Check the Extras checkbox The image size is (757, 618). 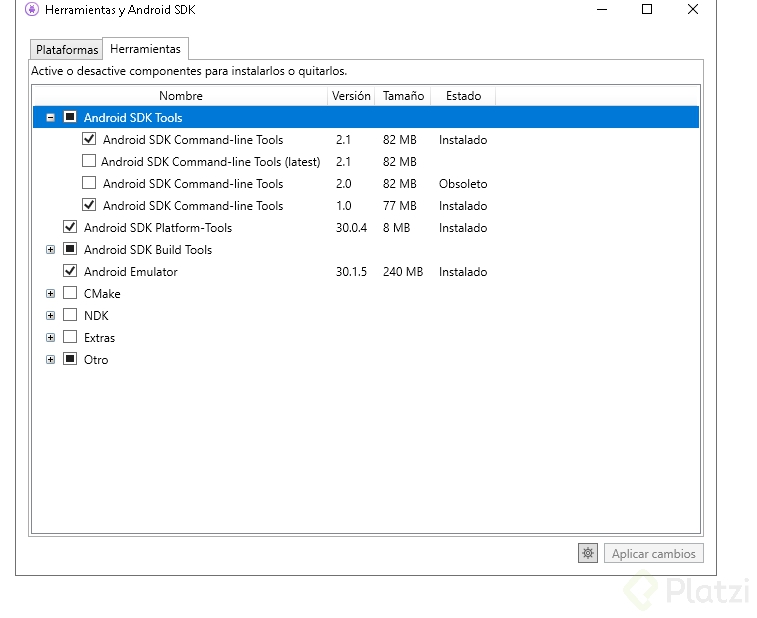click(70, 337)
